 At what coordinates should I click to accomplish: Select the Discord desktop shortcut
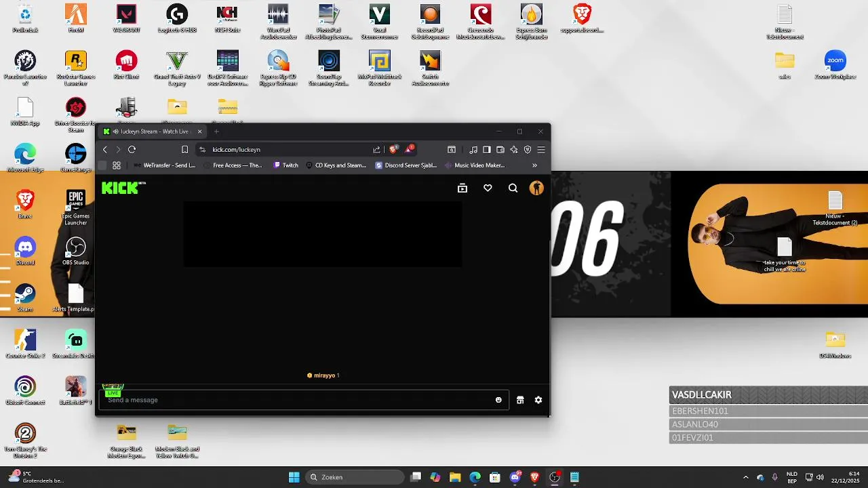coord(25,251)
